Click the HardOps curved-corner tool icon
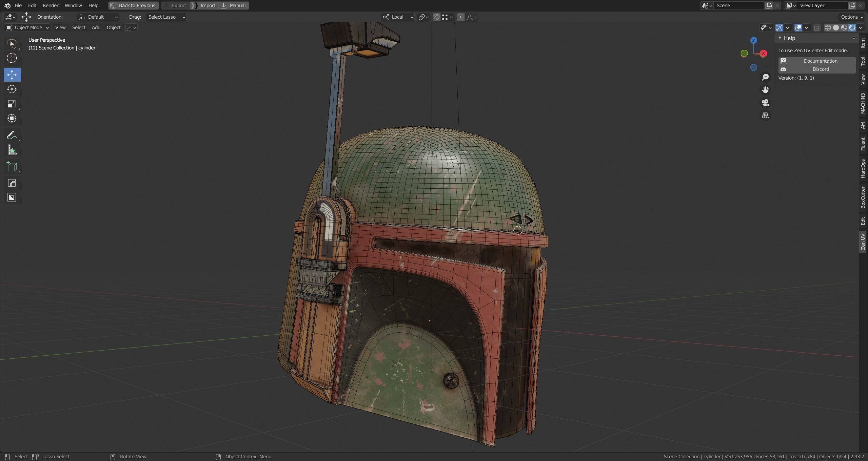The width and height of the screenshot is (868, 461). [x=12, y=183]
